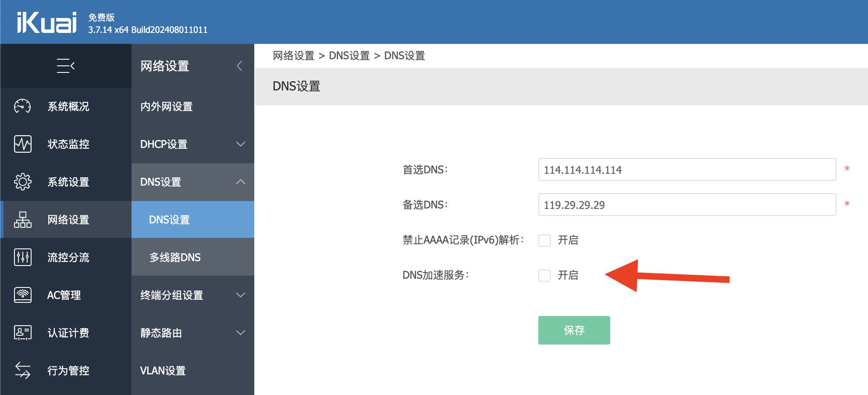
Task: Open the 系统概况 dashboard icon
Action: [x=22, y=106]
